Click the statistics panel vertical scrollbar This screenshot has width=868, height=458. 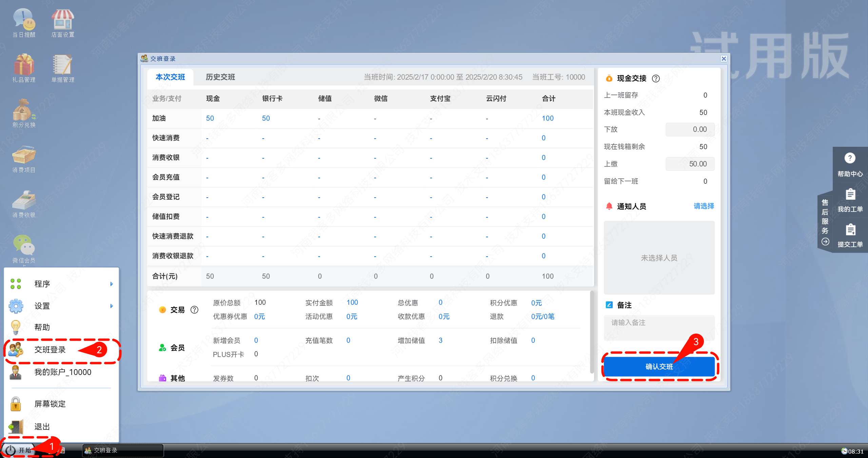coord(592,332)
